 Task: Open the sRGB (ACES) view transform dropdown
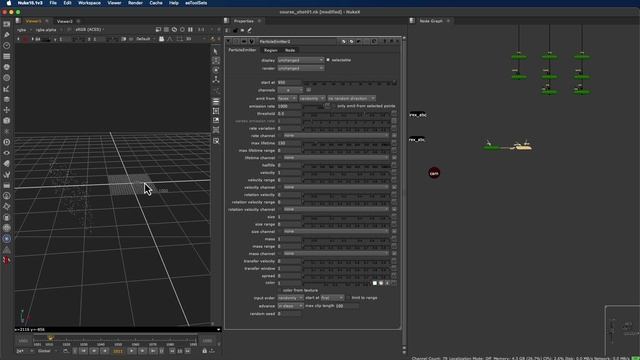89,29
